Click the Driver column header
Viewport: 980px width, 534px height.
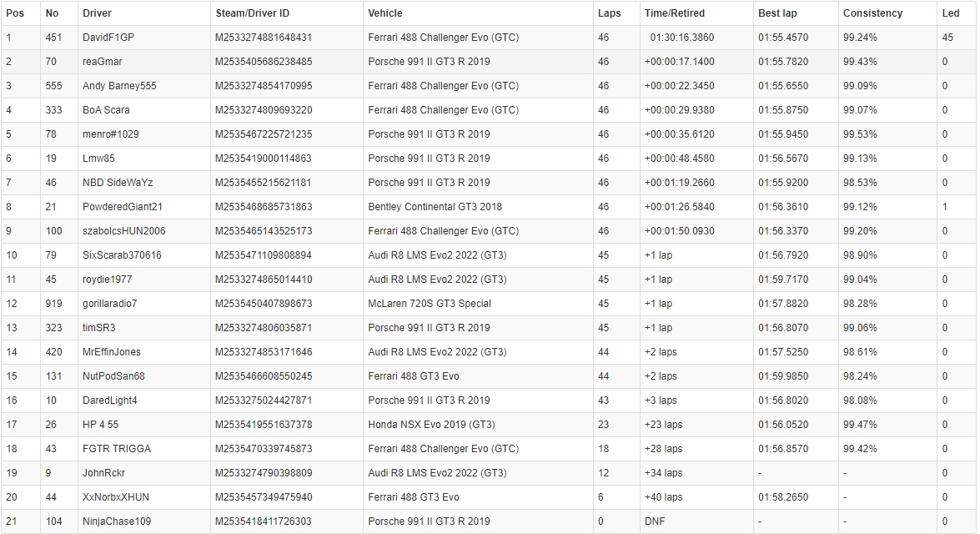point(97,13)
